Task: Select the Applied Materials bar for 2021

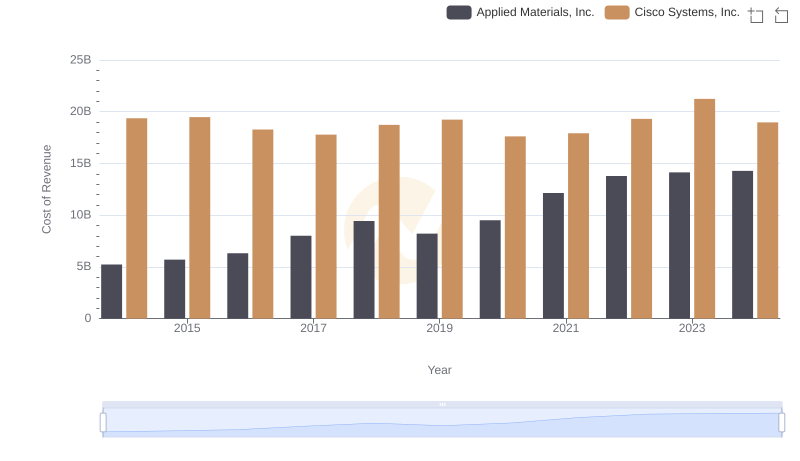Action: pos(553,255)
